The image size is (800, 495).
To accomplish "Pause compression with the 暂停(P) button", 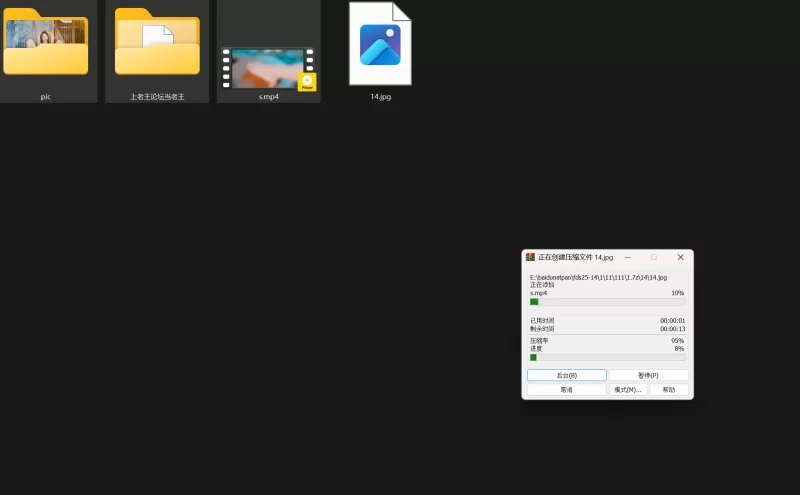I will tap(648, 375).
